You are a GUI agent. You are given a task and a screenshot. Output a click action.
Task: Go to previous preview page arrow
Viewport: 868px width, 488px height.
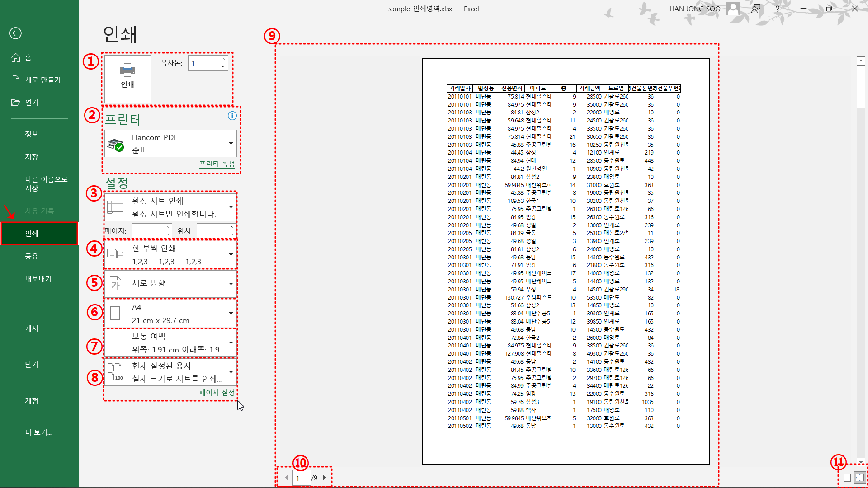click(x=286, y=478)
